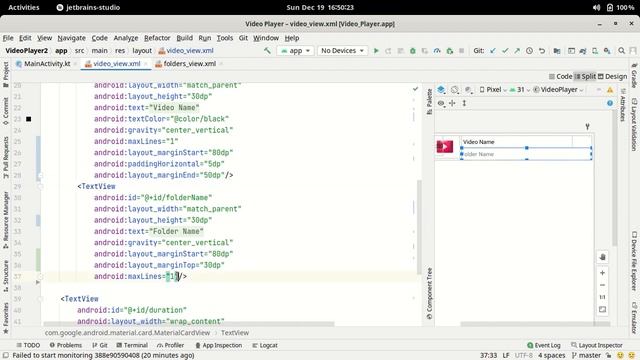
Task: Toggle the Component Tree panel
Action: [429, 293]
